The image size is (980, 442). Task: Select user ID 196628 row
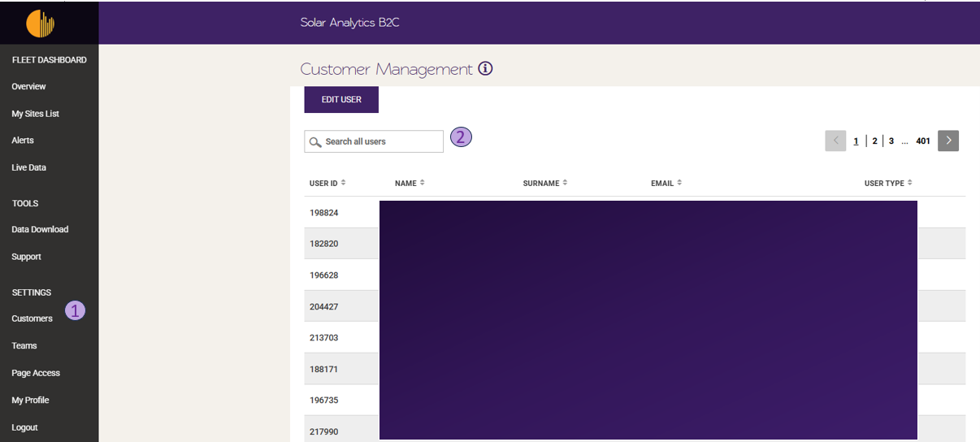(635, 275)
